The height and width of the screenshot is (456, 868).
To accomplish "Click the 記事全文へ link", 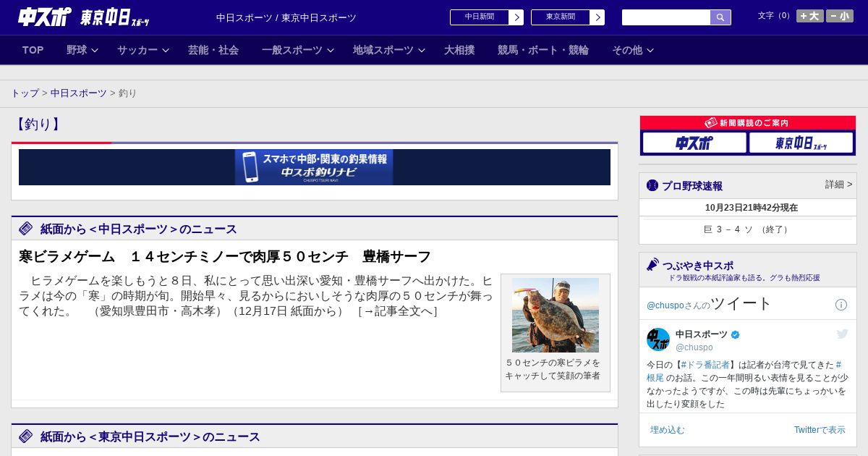I will 398,311.
